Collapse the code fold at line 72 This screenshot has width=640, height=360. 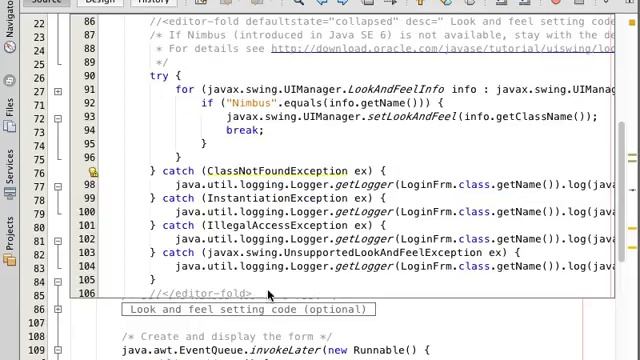58,119
